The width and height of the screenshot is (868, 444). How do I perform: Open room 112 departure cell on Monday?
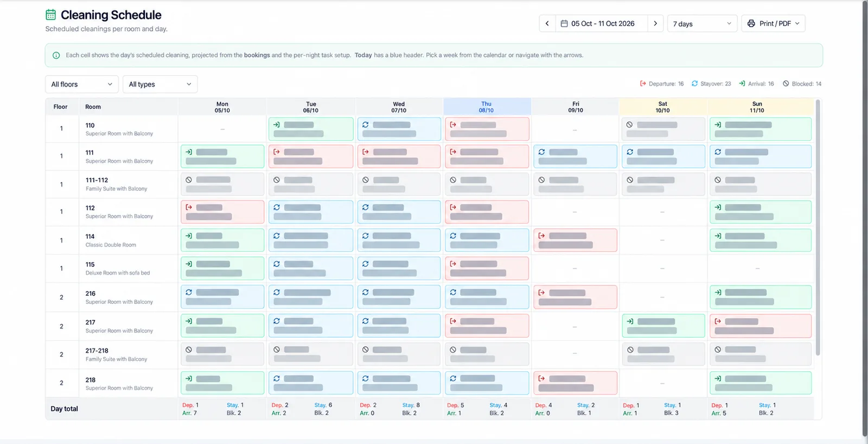click(x=222, y=212)
